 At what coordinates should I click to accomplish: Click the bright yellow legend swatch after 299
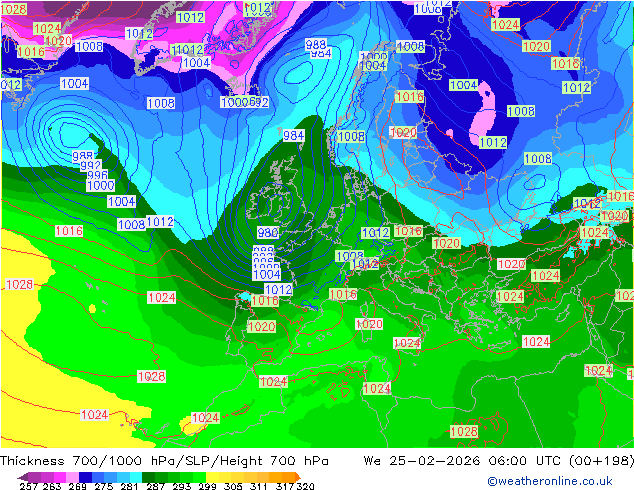tap(212, 477)
